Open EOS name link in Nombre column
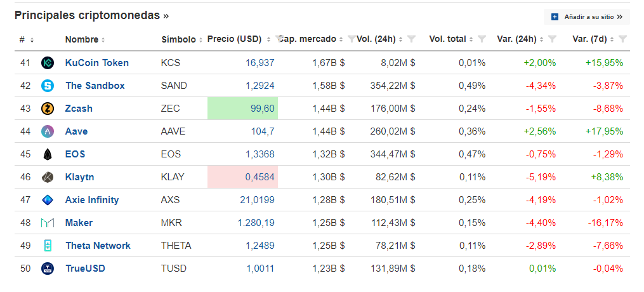 75,154
